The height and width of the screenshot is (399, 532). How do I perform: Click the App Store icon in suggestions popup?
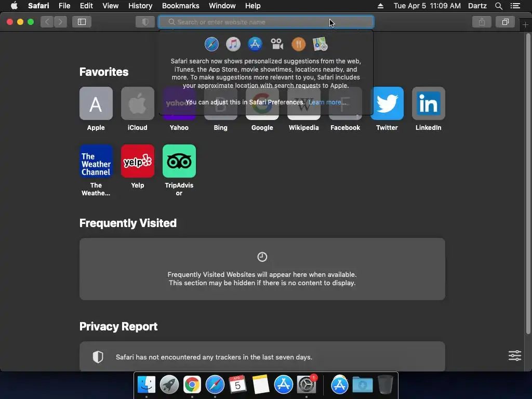tap(255, 44)
